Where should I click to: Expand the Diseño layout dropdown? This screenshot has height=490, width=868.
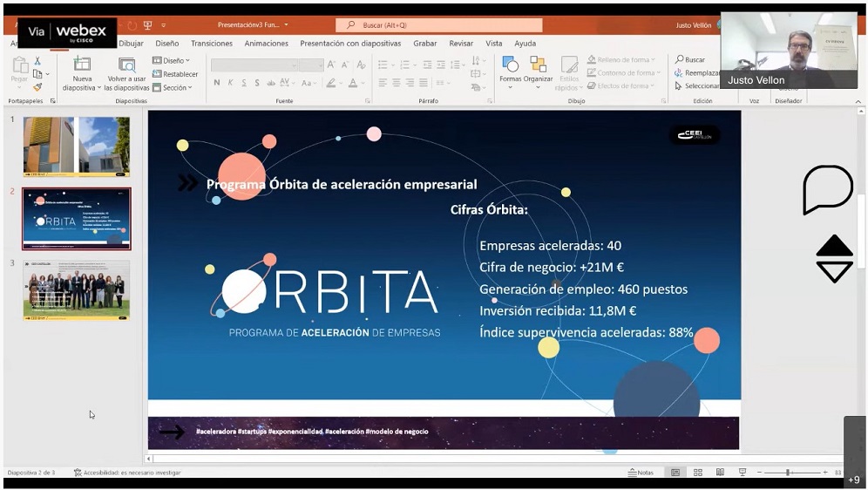click(x=171, y=61)
